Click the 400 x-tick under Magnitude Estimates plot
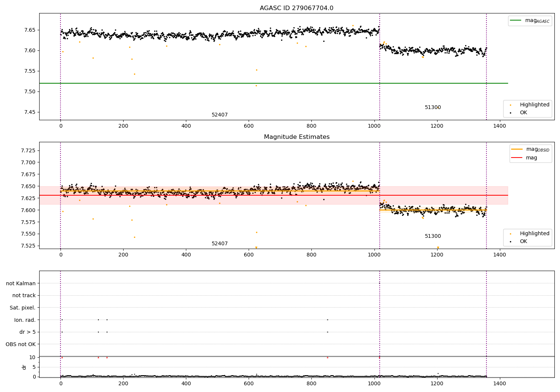Image resolution: width=560 pixels, height=392 pixels. click(x=186, y=255)
